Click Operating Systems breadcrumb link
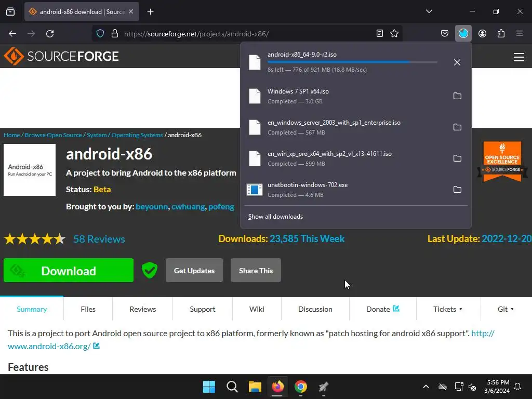532x399 pixels. coord(137,135)
